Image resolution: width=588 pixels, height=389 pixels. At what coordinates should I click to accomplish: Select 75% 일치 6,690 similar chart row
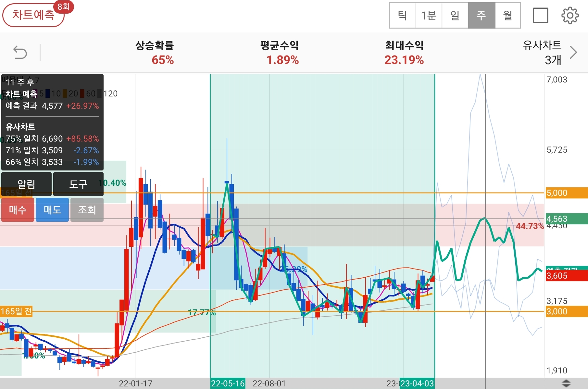pos(52,139)
